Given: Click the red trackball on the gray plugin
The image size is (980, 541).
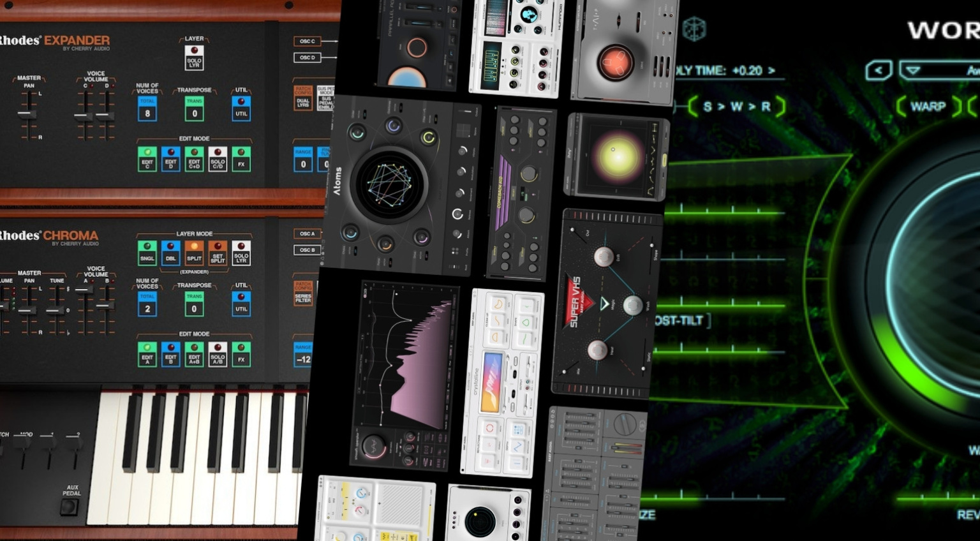Looking at the screenshot, I should tap(614, 63).
